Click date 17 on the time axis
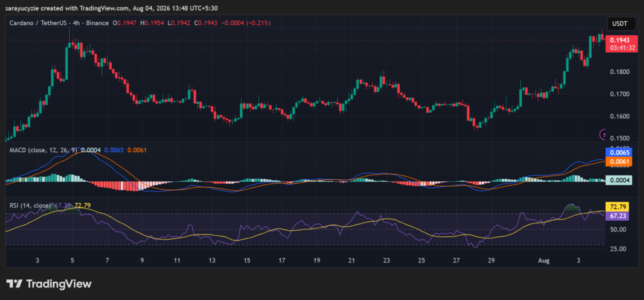This screenshot has height=300, width=644. (x=282, y=260)
